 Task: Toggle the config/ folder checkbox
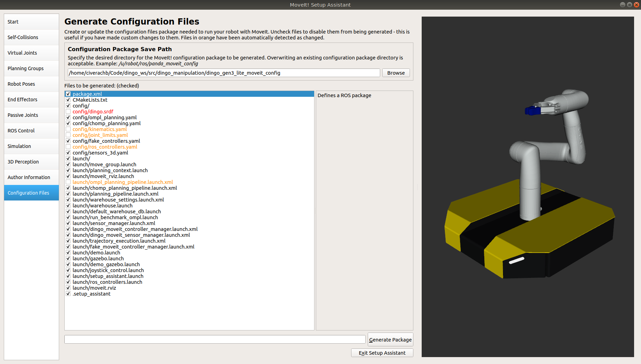(x=68, y=106)
